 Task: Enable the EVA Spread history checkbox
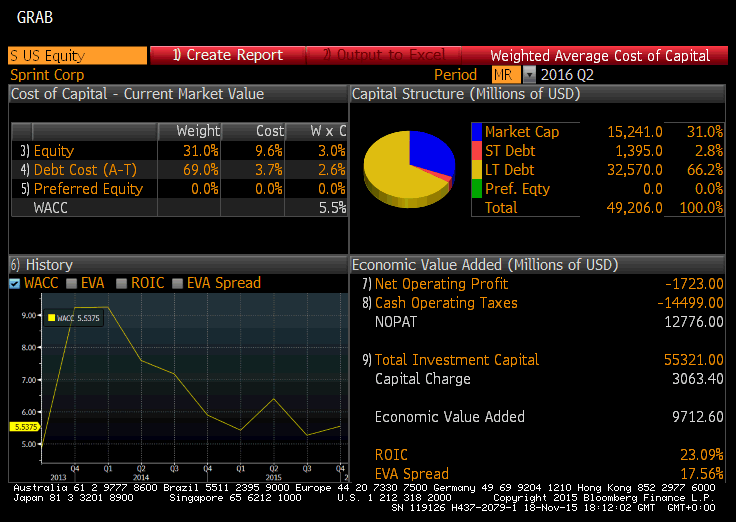click(177, 284)
